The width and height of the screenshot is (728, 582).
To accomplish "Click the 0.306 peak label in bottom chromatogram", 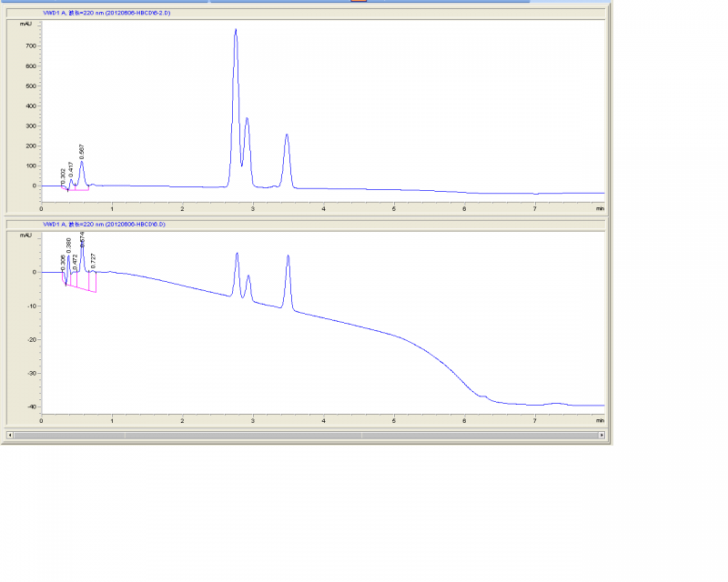I will 63,263.
